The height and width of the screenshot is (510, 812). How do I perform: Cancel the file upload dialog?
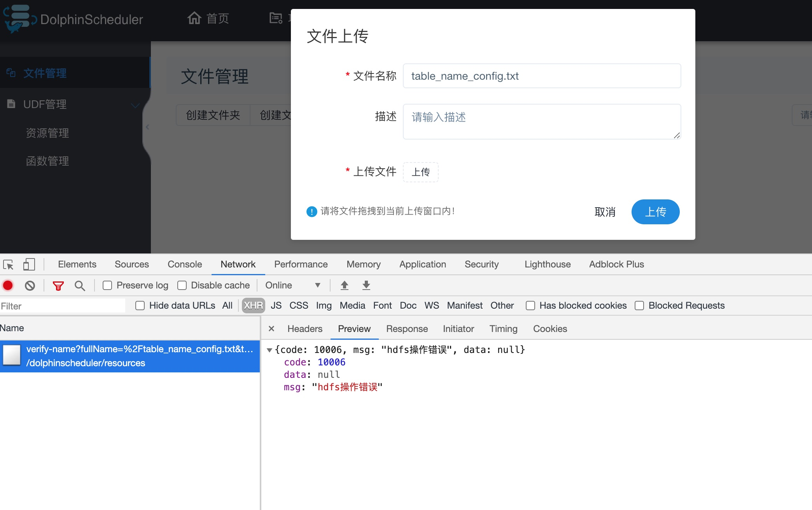click(604, 212)
